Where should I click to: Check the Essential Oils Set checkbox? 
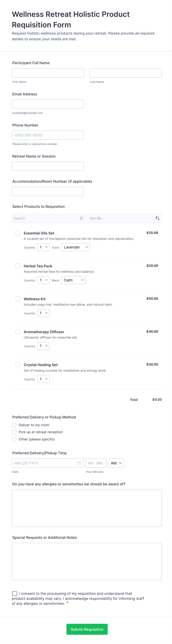click(x=18, y=233)
